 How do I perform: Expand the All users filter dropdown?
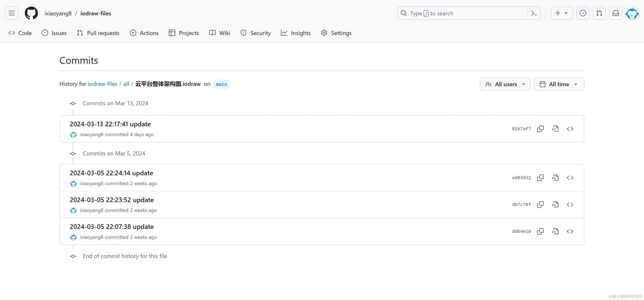tap(505, 84)
